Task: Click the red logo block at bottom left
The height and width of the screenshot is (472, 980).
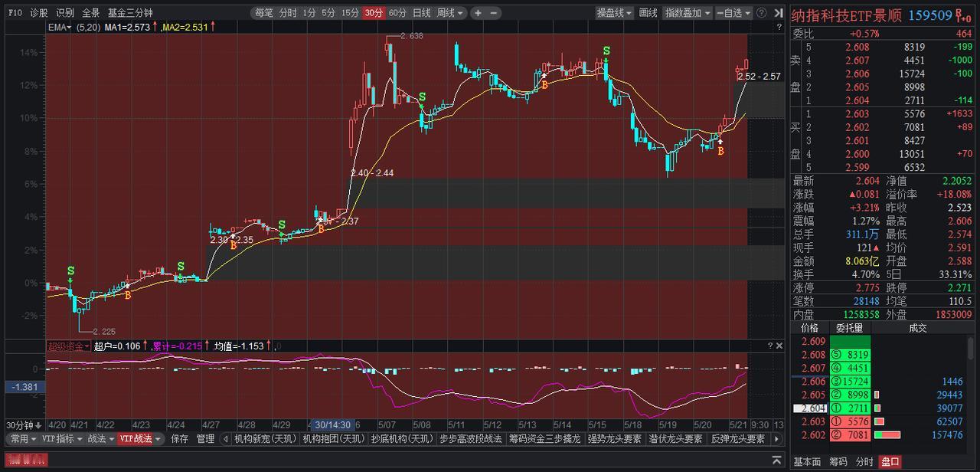Action: click(x=27, y=460)
